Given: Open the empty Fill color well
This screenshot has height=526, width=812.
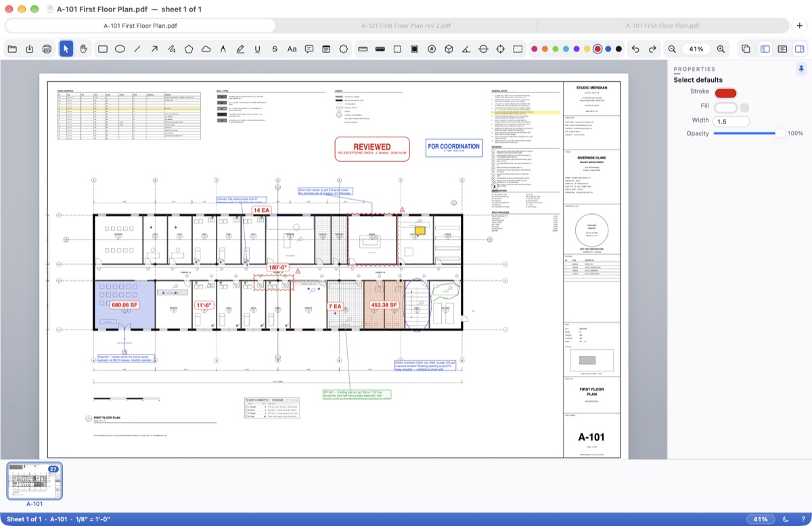Looking at the screenshot, I should pyautogui.click(x=725, y=107).
